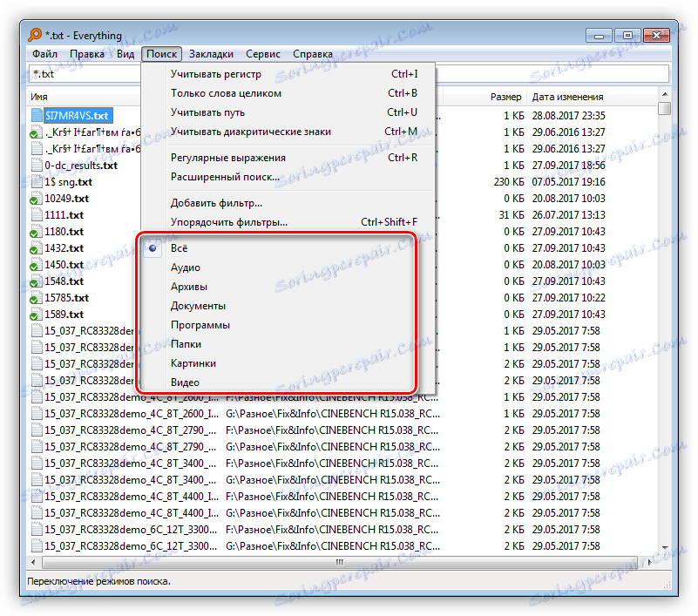This screenshot has width=698, height=616.
Task: Click date 27.09.2017 10:22
Action: (x=568, y=298)
